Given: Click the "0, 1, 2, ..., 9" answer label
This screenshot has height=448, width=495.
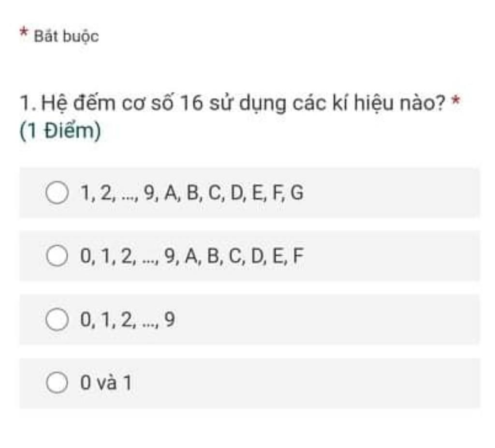Looking at the screenshot, I should (x=128, y=319).
